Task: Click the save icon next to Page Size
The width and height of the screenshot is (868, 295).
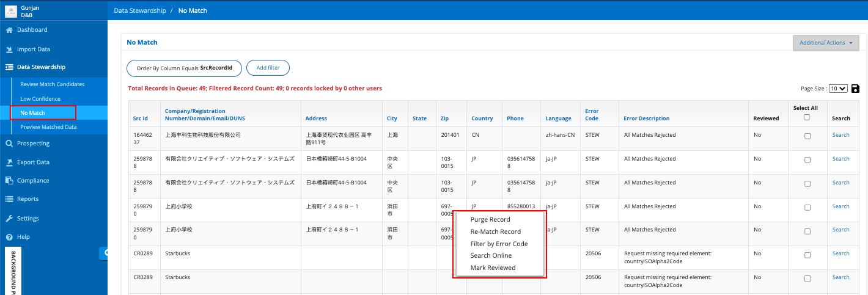Action: [x=855, y=89]
